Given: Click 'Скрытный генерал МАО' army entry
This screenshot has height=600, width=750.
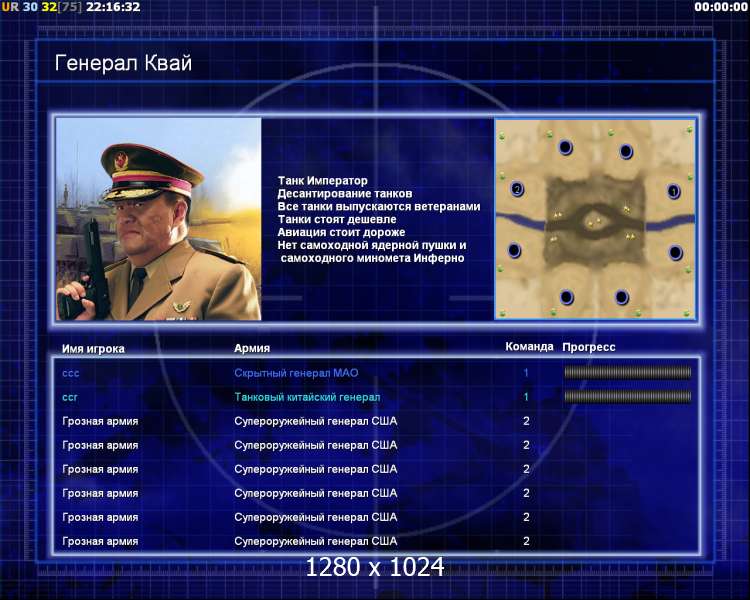Looking at the screenshot, I should pyautogui.click(x=296, y=373).
